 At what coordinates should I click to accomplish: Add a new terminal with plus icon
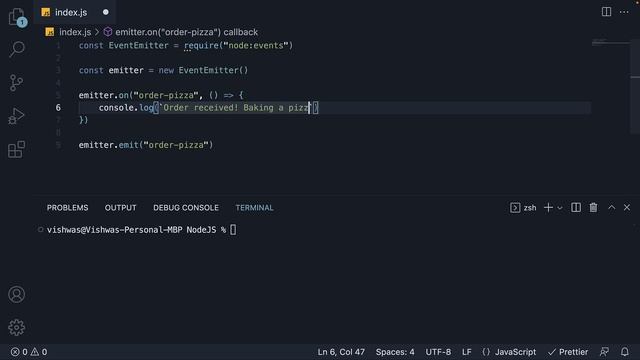pos(548,208)
